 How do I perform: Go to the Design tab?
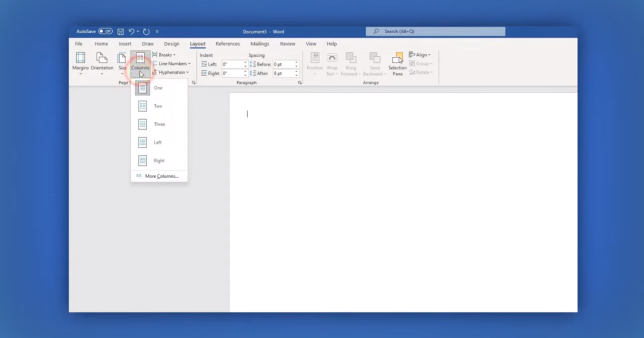pos(172,44)
